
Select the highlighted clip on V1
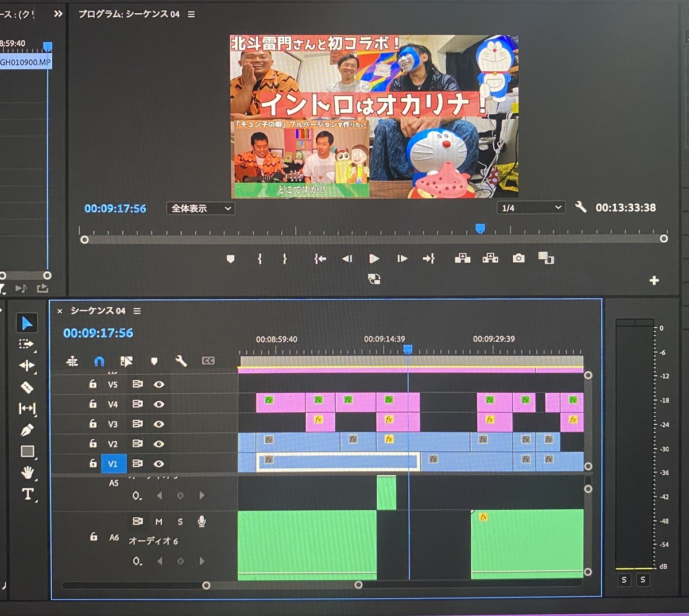(x=338, y=462)
